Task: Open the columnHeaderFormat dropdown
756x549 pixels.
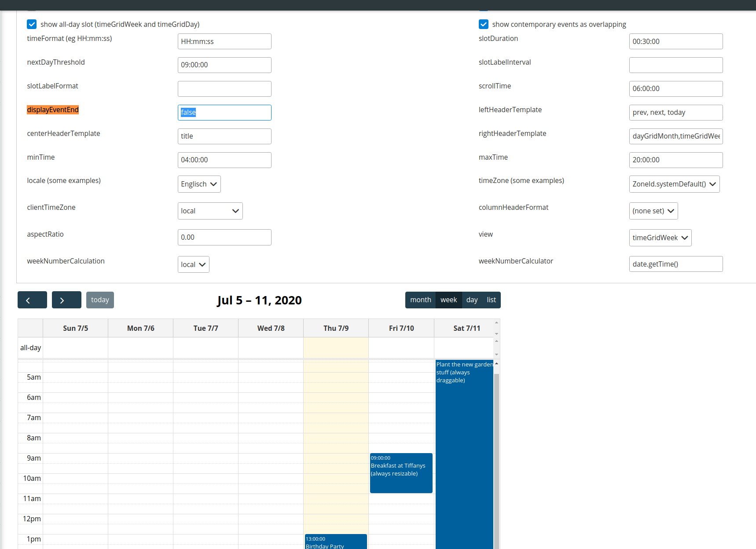Action: coord(653,211)
